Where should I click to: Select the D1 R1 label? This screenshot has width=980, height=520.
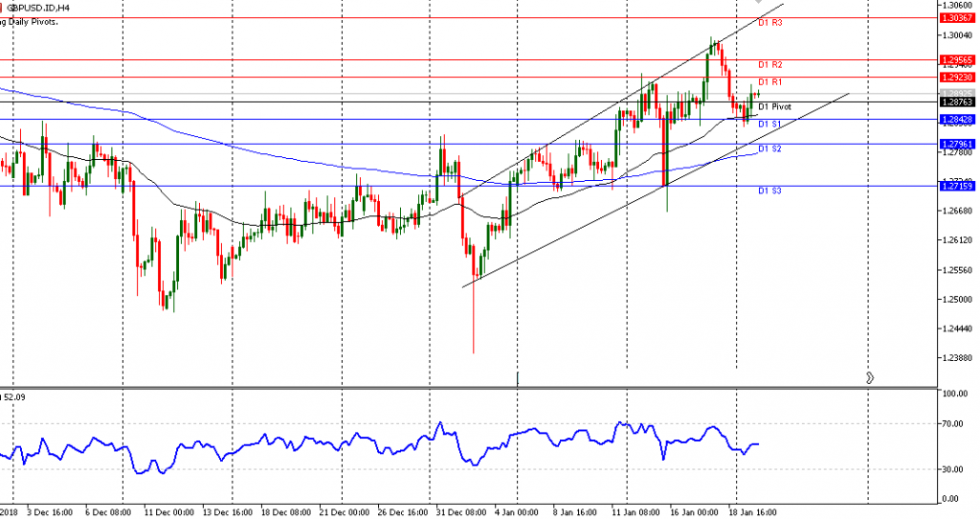pos(770,82)
